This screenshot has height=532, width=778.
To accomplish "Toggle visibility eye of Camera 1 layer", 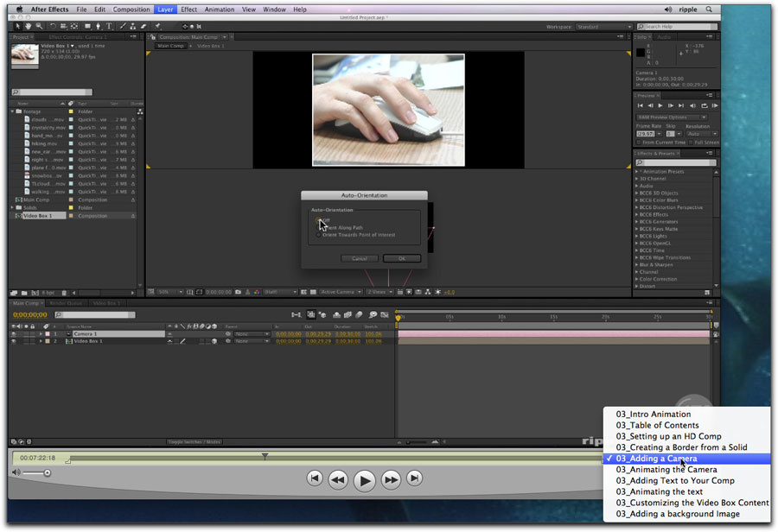I will point(13,333).
